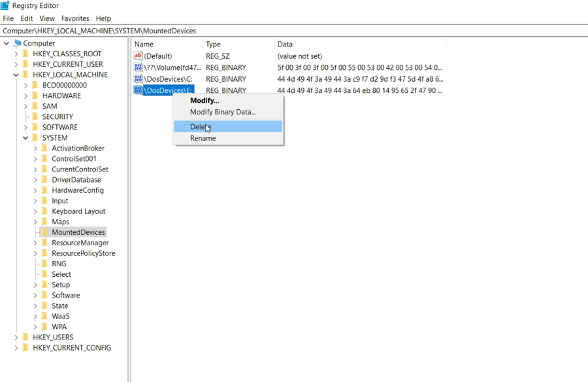Click binary value icon for \DosDevices\C:
The height and width of the screenshot is (382, 588).
(138, 79)
